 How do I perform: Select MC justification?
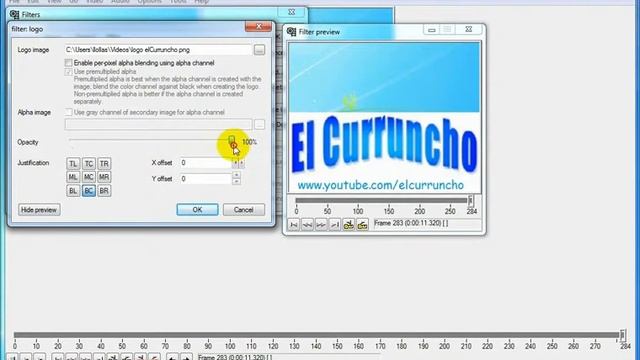tap(89, 177)
